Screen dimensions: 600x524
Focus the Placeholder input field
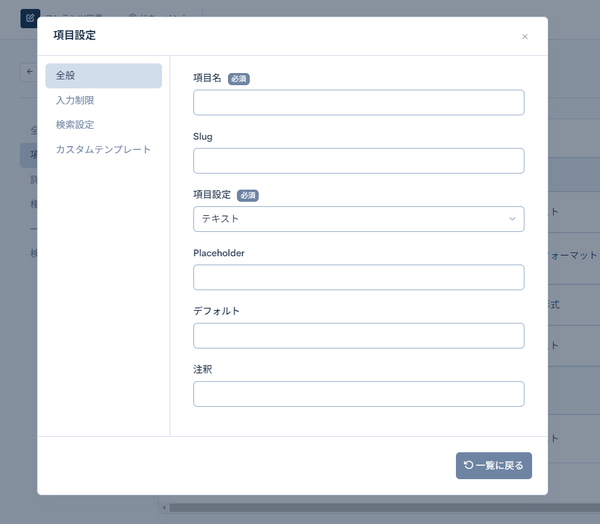(359, 277)
